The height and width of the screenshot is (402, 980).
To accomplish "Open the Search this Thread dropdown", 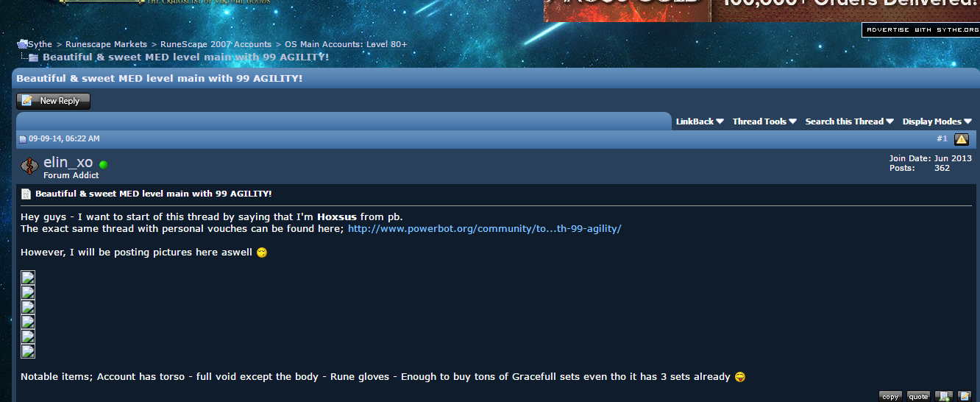I will (850, 121).
